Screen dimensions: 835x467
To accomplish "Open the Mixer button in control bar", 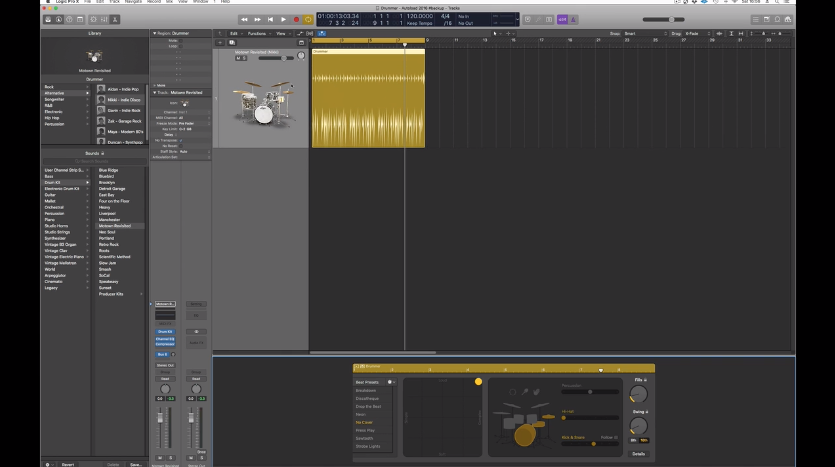I will coord(104,20).
